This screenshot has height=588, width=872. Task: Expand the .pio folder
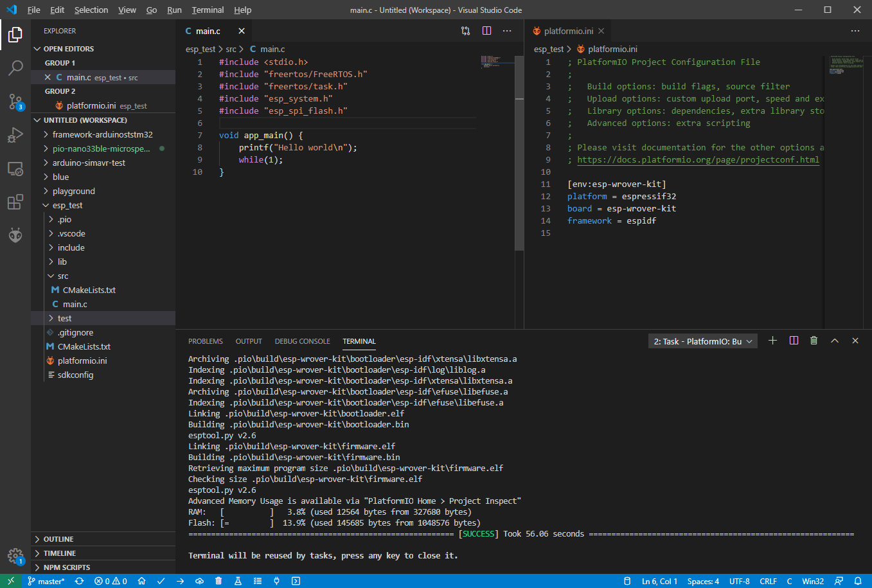pyautogui.click(x=103, y=219)
